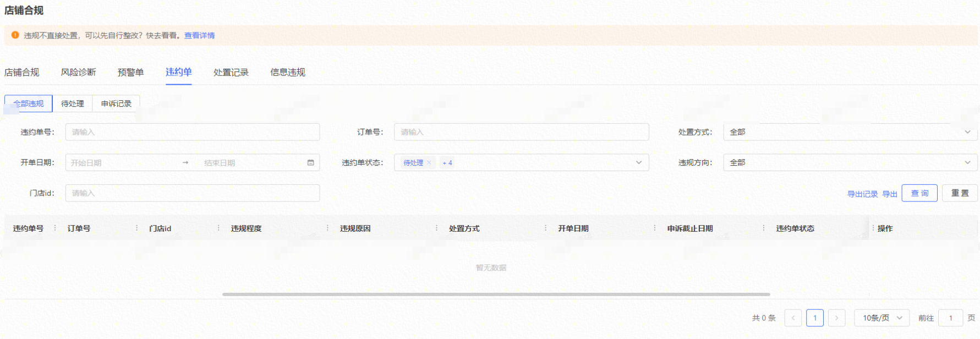
Task: Click the 查询 search button
Action: [x=919, y=193]
